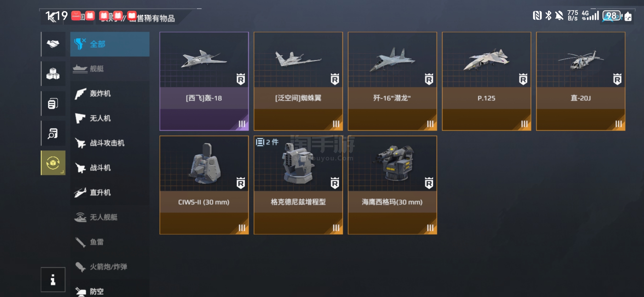Select the 直-20J helicopter card
644x297 pixels.
pyautogui.click(x=581, y=81)
